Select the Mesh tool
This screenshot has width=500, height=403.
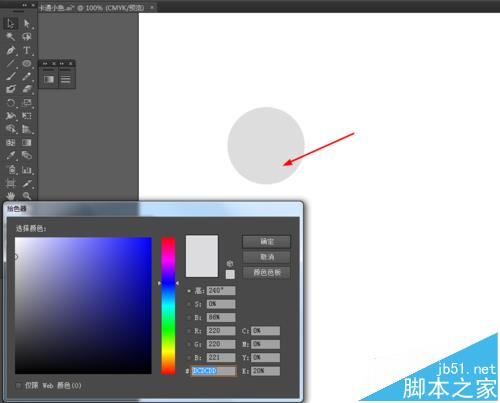coord(10,143)
